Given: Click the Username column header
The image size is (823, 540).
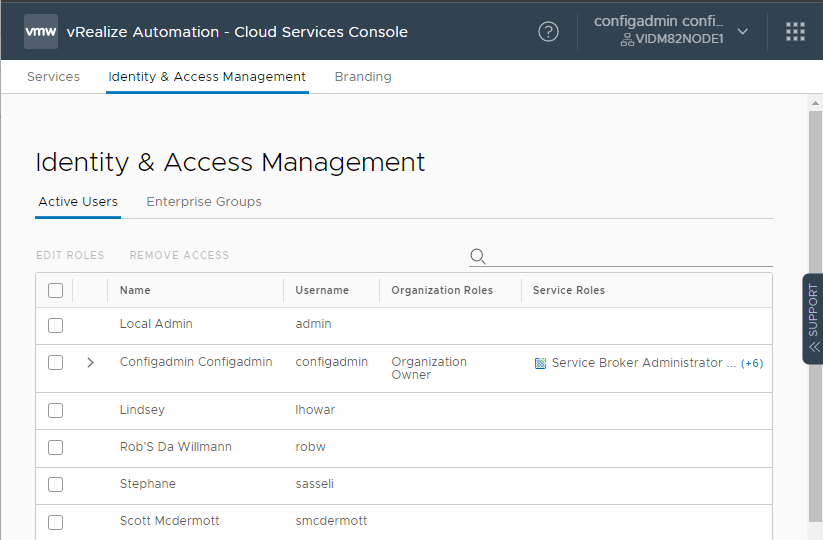Looking at the screenshot, I should coord(322,290).
